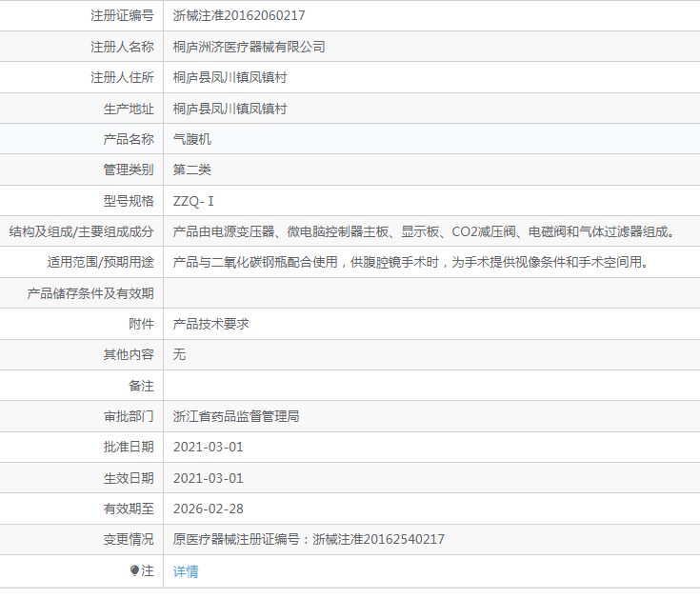Click 桐庐县凤川镇凤镇村 in the 生产地址 row
700x599 pixels.
tap(230, 109)
